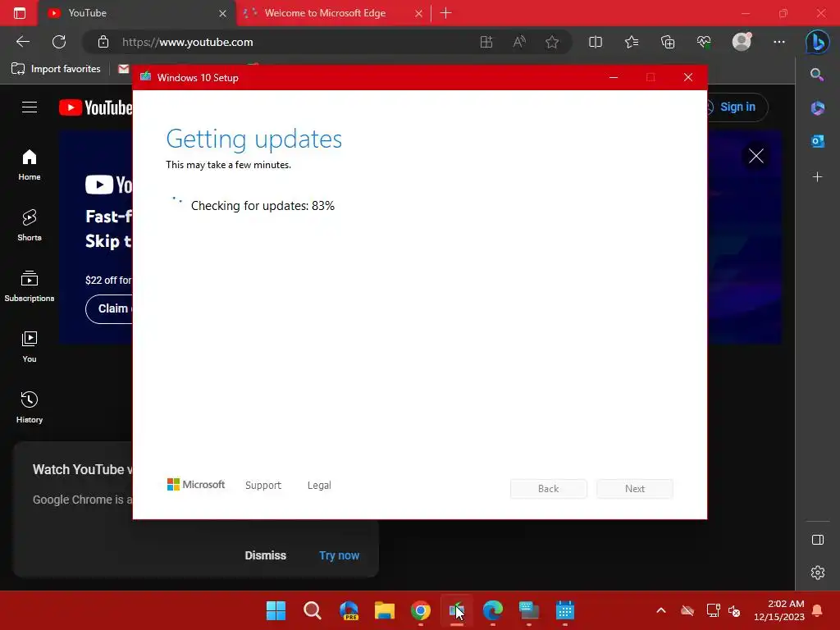The width and height of the screenshot is (840, 630).
Task: Click the Edge address bar URL
Action: (188, 42)
